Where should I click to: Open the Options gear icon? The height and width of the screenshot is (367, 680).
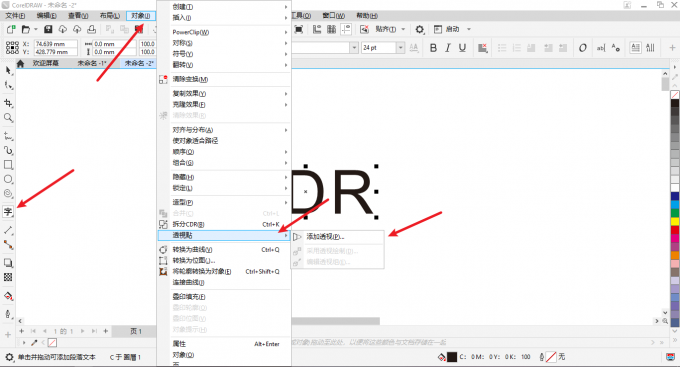pos(419,29)
